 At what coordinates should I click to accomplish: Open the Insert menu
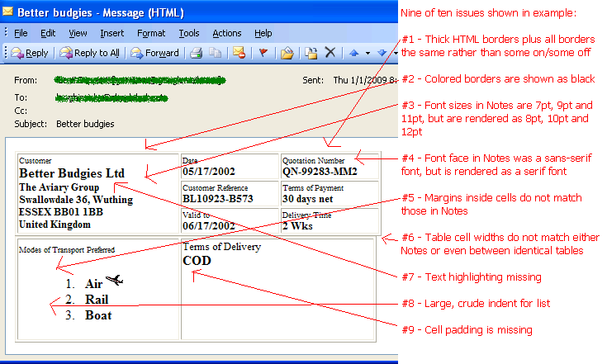[112, 33]
